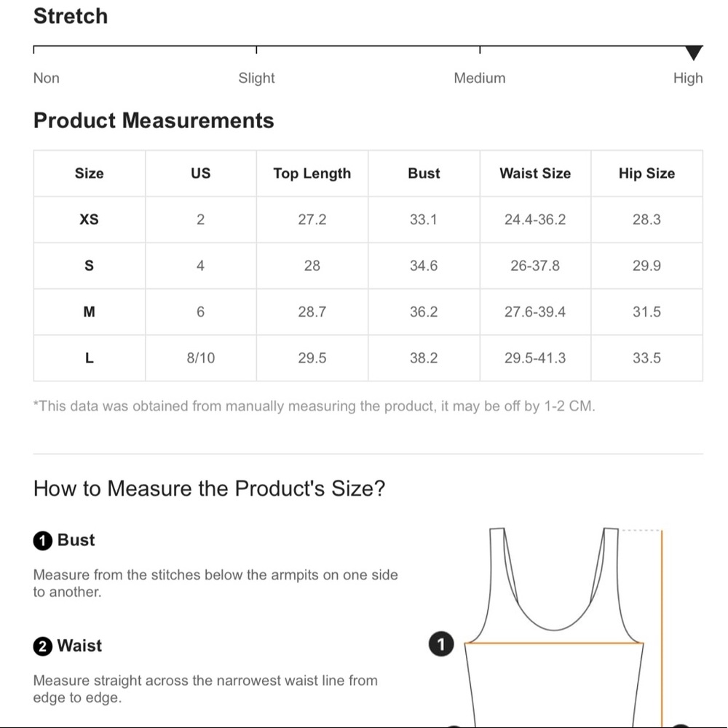Click the tank top diagram illustration
The width and height of the screenshot is (728, 728).
[x=554, y=627]
